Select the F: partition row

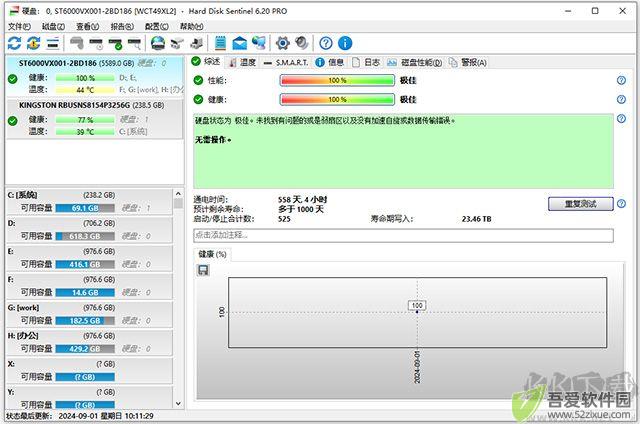[x=89, y=286]
